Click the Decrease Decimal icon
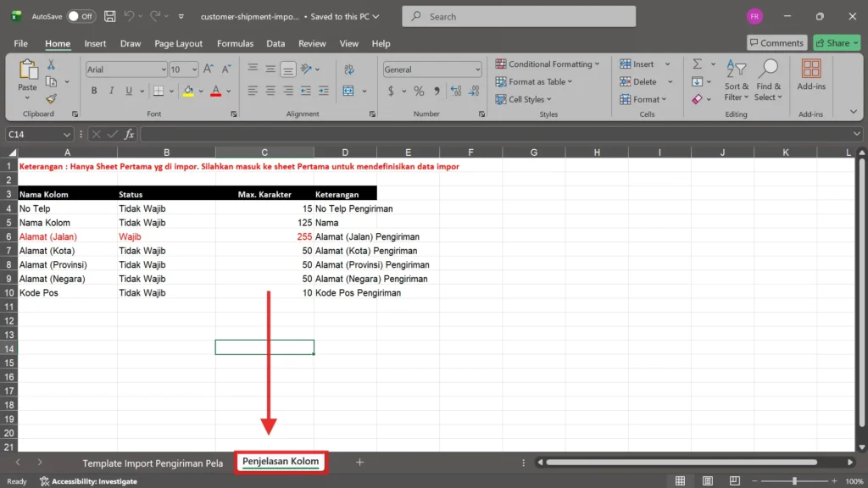 click(x=474, y=91)
